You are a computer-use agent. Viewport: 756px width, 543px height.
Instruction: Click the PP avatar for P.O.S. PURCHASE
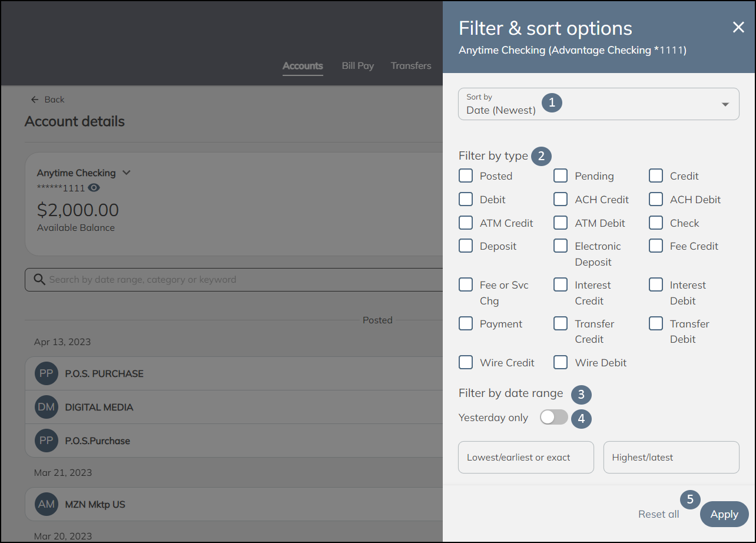click(x=47, y=373)
